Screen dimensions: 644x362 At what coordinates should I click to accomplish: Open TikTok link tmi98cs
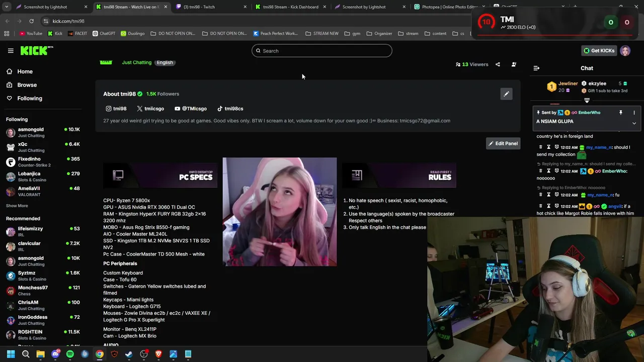tap(230, 109)
